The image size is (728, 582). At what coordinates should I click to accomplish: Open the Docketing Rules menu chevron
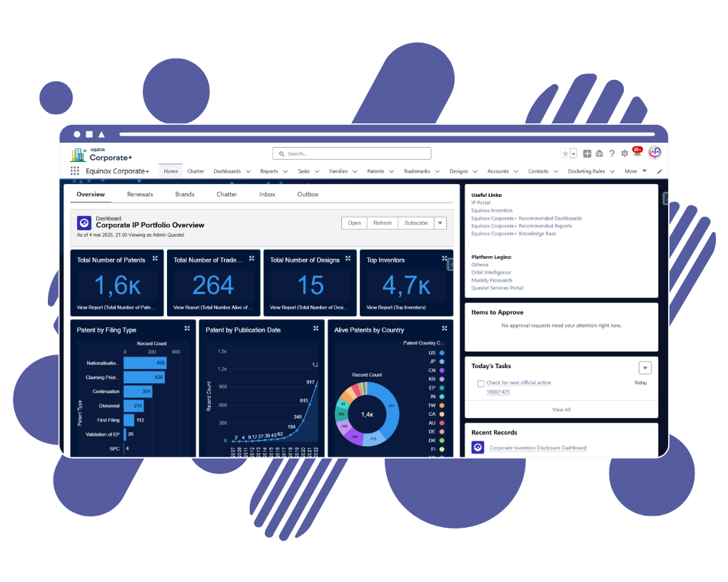coord(612,172)
